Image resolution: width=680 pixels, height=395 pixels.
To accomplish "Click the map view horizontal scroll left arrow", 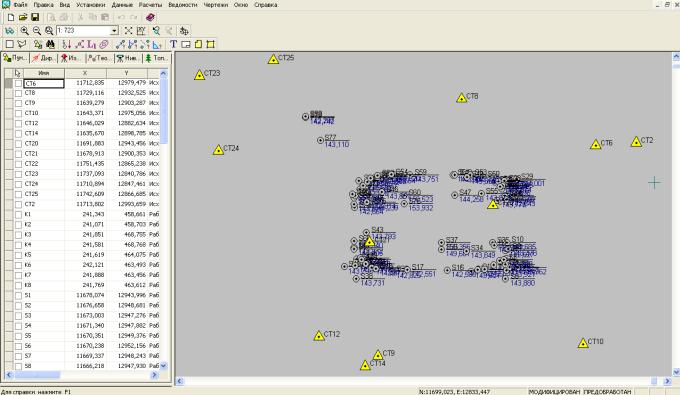I will tap(180, 381).
